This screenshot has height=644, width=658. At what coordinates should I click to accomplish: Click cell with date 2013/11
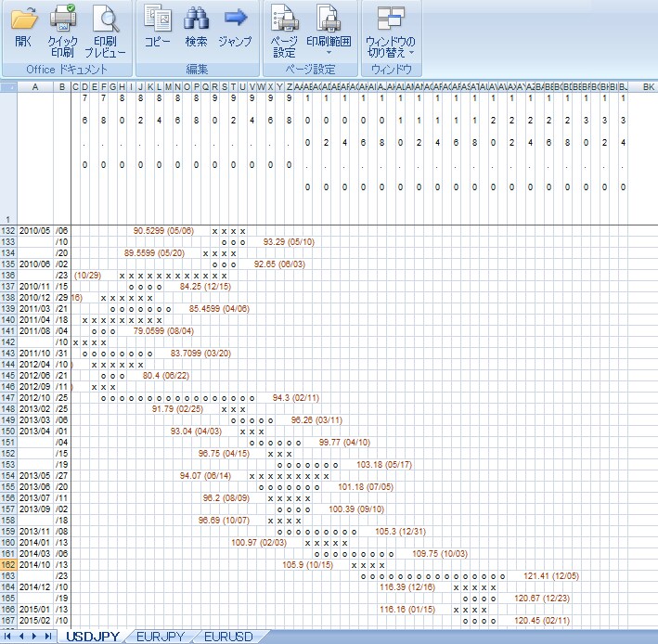coord(35,532)
